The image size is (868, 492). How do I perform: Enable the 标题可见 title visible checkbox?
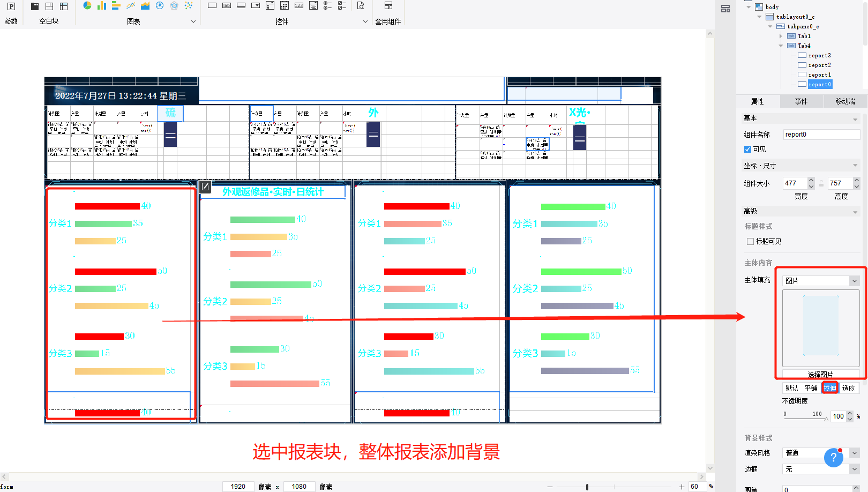(x=750, y=242)
